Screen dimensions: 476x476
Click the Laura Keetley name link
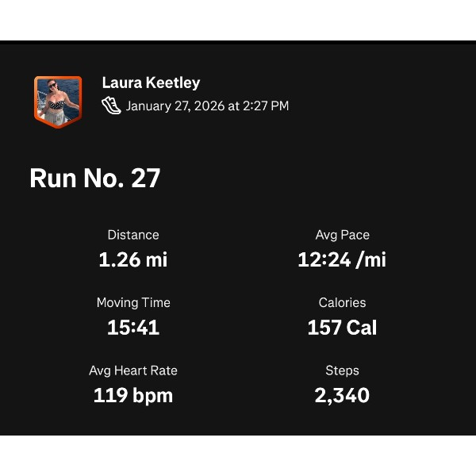[151, 83]
